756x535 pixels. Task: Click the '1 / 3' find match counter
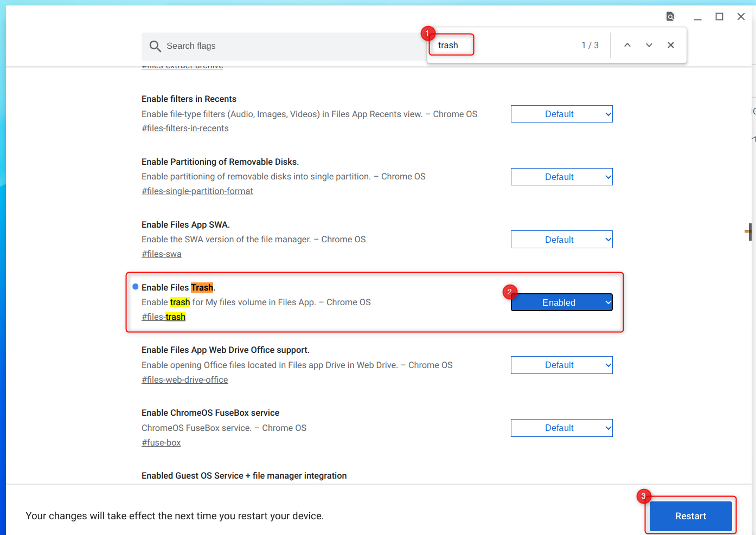590,45
